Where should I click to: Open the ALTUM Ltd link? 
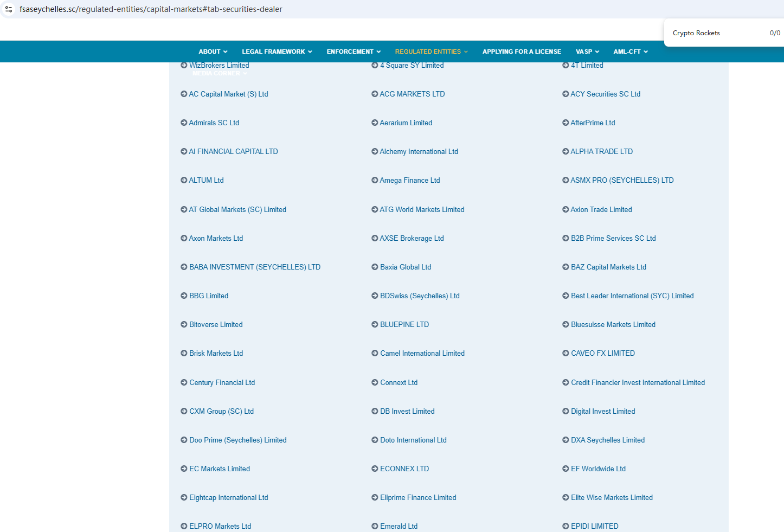click(206, 180)
